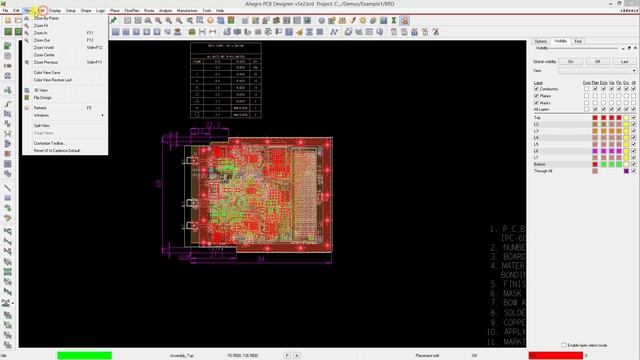Screen dimensions: 640x360
Task: Float the Visibility panel with the undock icon
Action: point(629,48)
